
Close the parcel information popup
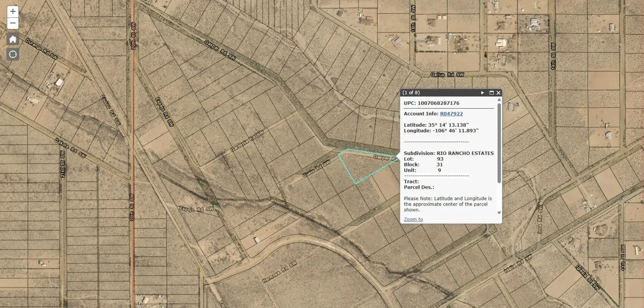click(498, 93)
